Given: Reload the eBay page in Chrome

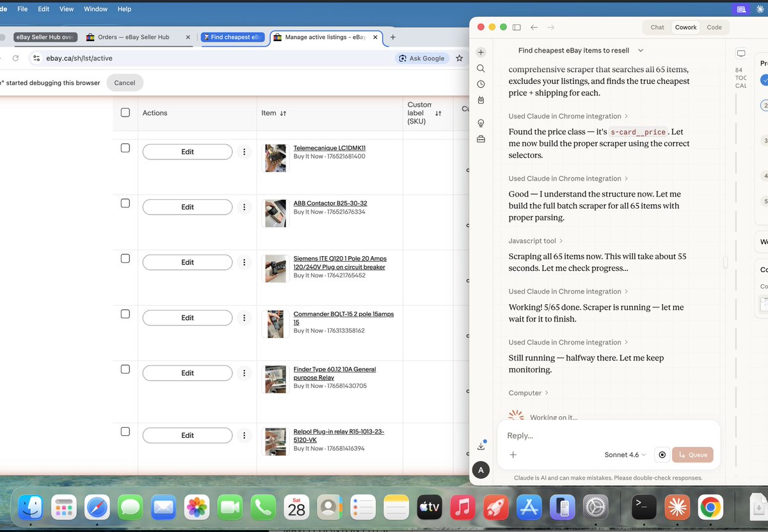Looking at the screenshot, I should 15,58.
